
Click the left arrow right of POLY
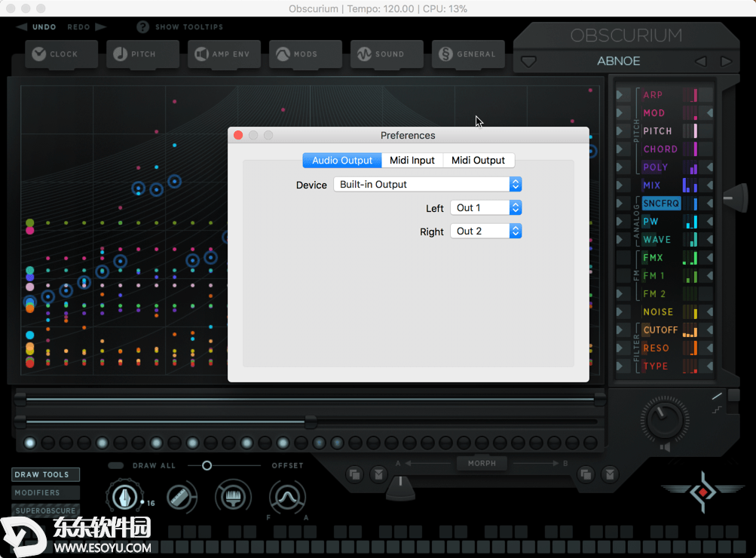tap(709, 167)
